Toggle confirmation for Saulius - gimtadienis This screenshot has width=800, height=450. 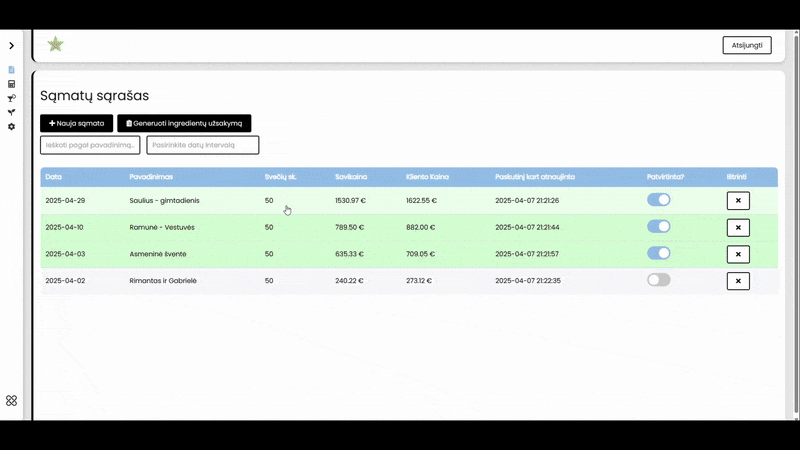pos(658,200)
